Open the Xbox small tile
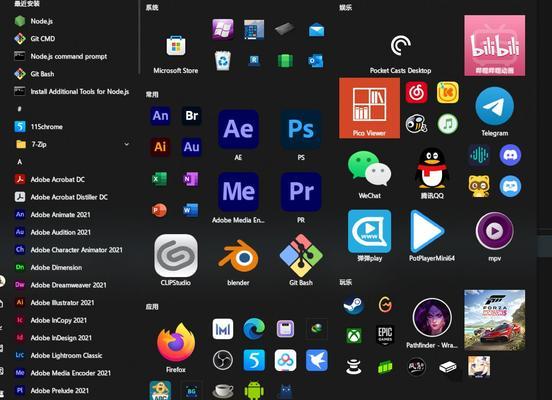Screen dimensions: 552x400 (x=353, y=335)
